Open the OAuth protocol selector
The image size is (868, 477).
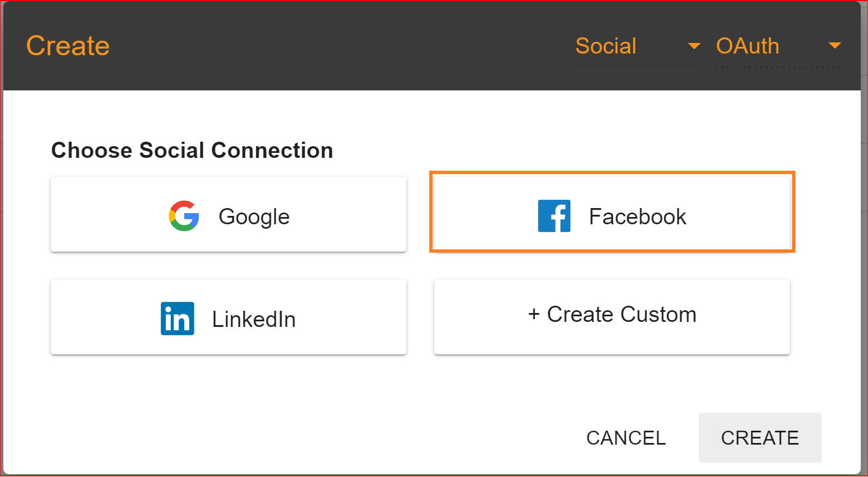(779, 47)
